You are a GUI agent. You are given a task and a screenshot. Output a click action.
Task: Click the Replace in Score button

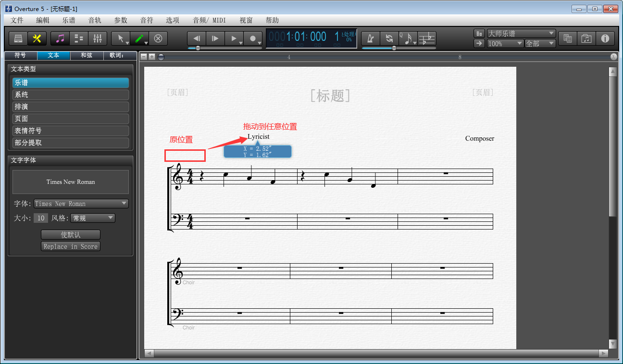point(71,246)
